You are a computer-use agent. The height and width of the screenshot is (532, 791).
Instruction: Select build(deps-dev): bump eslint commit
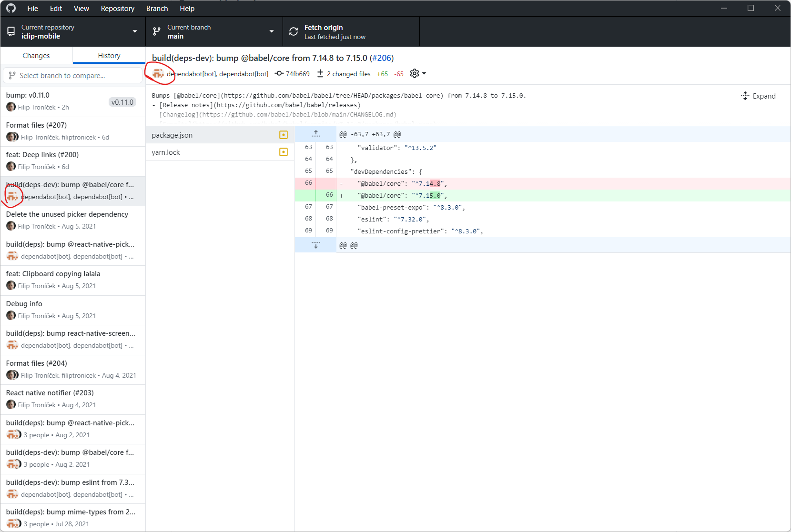point(73,489)
